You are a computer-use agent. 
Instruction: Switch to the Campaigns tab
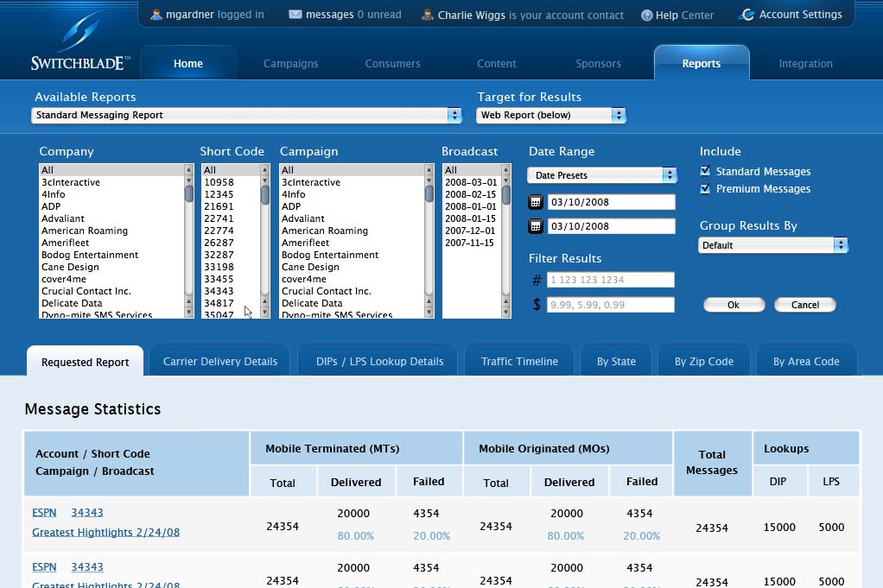(x=290, y=63)
